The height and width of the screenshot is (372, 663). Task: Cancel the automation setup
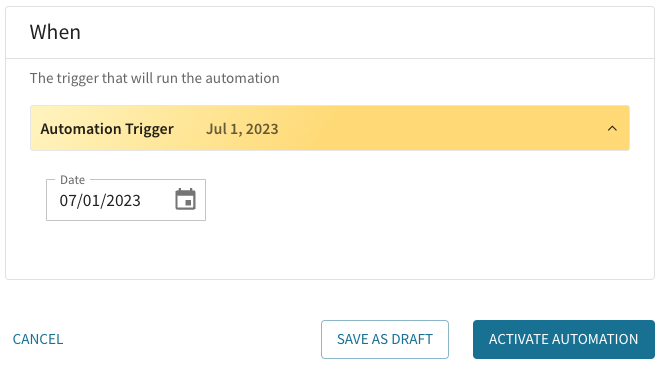pos(38,339)
